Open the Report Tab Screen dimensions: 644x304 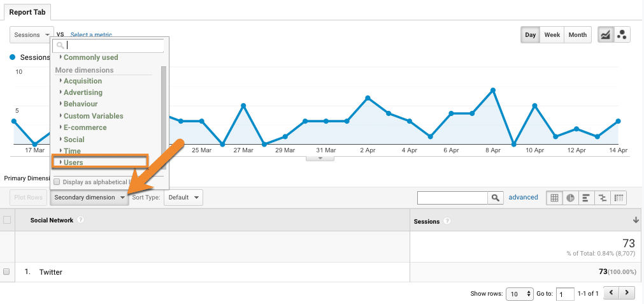pos(26,11)
